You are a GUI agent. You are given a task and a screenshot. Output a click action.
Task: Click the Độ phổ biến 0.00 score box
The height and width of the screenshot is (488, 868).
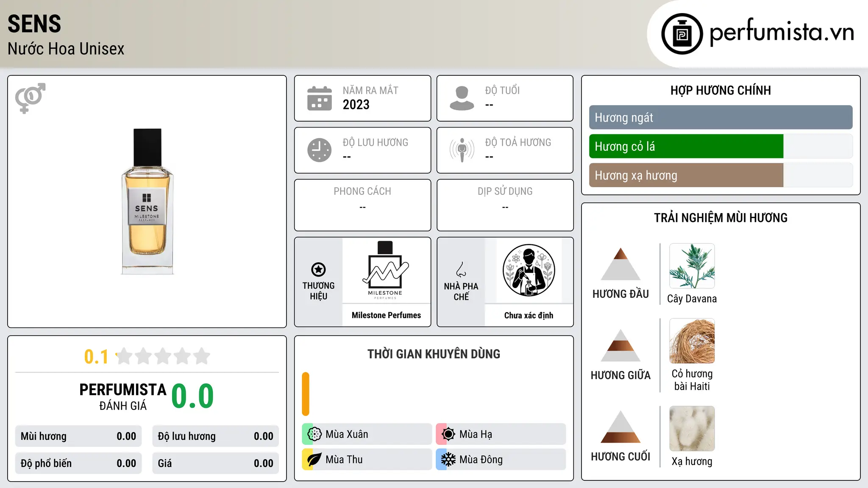pos(78,463)
